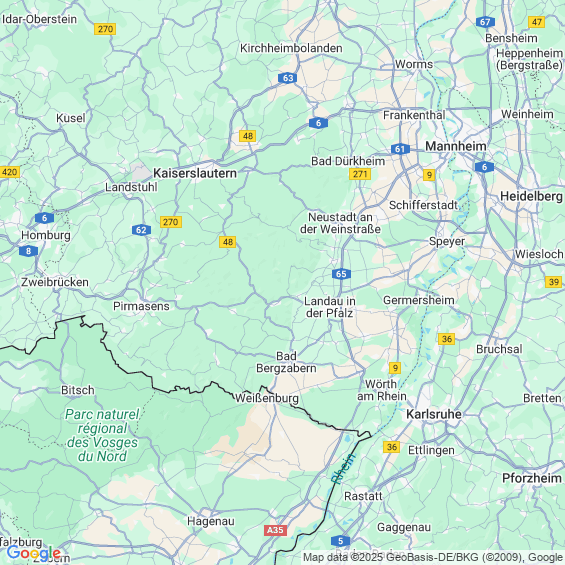
Task: Select the Kaiserslautern city label
Action: pos(195,173)
